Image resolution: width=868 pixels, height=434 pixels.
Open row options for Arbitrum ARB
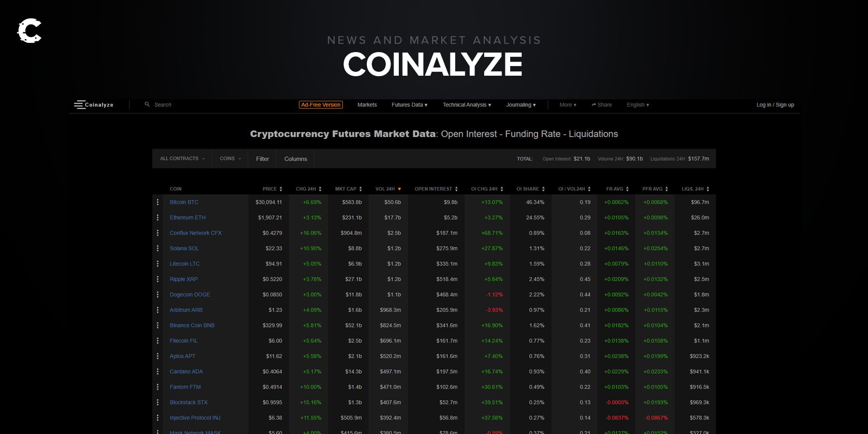(x=158, y=310)
